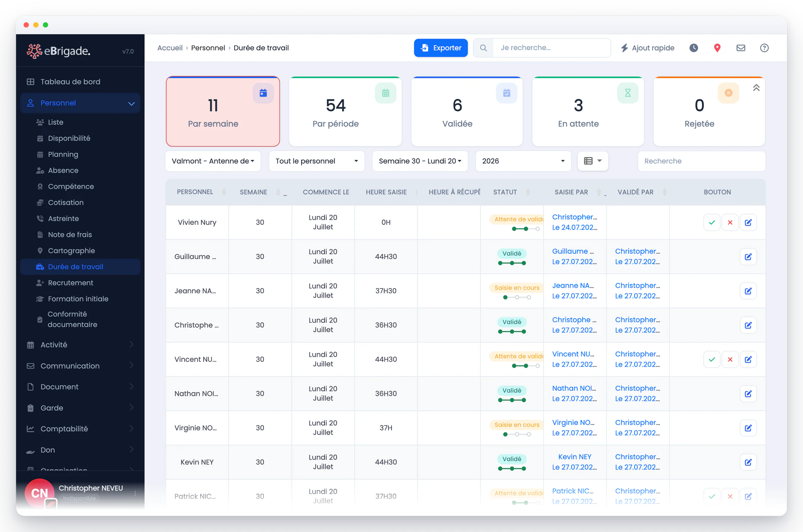
Task: Click the table Recherche input field
Action: click(x=702, y=161)
